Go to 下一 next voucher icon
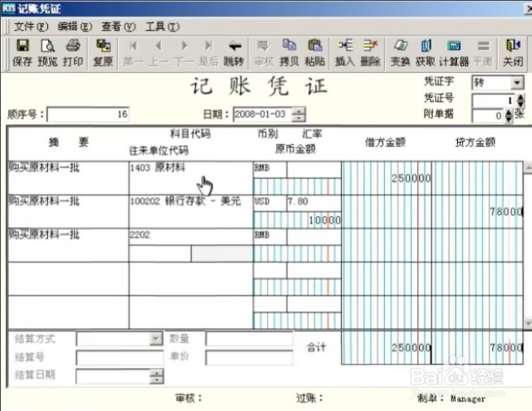This screenshot has height=411, width=532. pos(184,53)
